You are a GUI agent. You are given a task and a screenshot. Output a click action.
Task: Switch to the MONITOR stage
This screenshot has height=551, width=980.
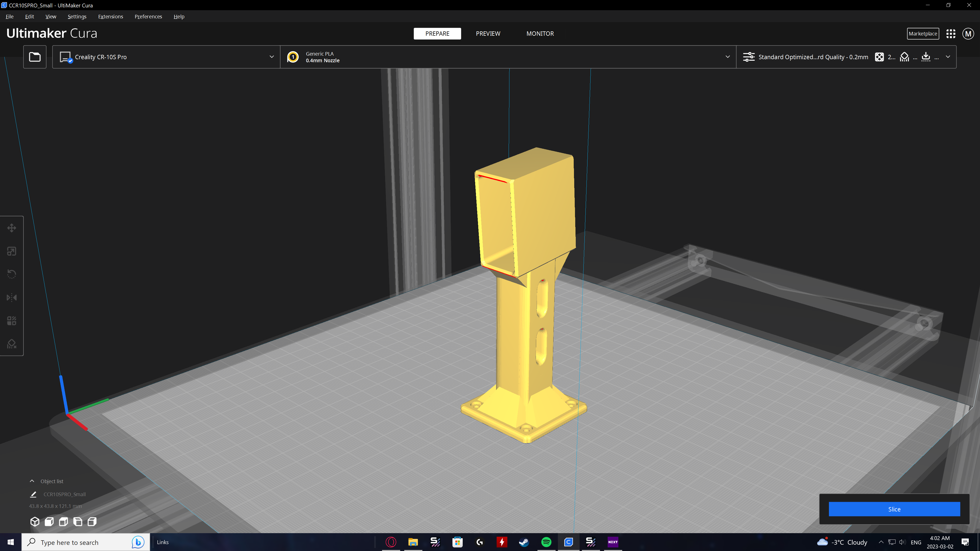pyautogui.click(x=540, y=33)
